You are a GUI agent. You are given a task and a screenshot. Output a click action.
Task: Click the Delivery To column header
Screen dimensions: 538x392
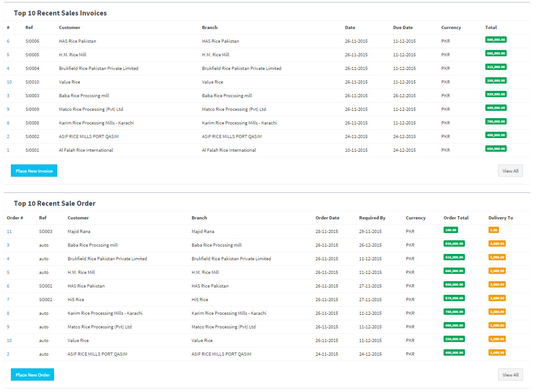[501, 218]
